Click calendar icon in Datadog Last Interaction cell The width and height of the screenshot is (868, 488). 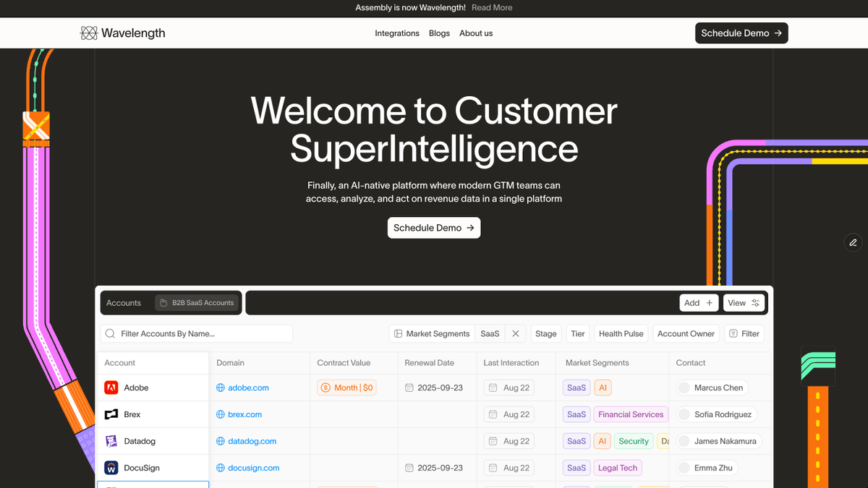[493, 442]
